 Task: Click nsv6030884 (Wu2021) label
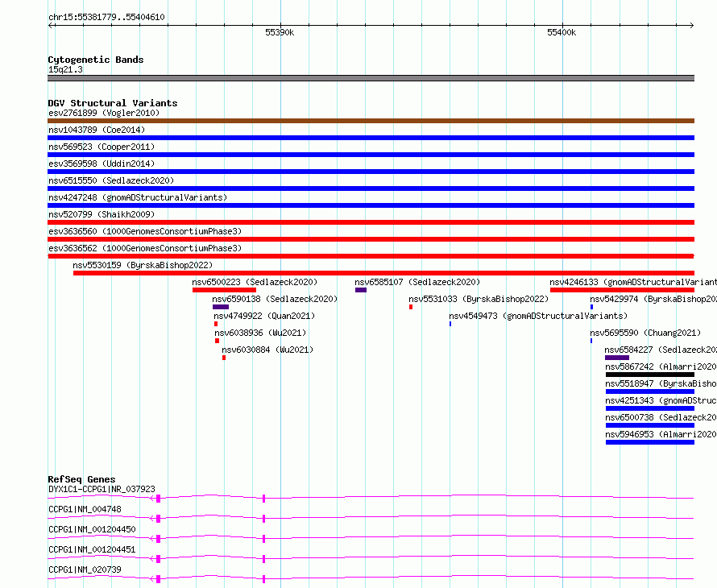tap(267, 350)
